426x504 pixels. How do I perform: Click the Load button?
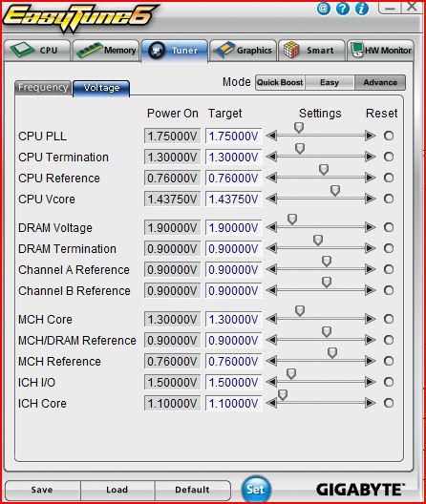click(117, 490)
